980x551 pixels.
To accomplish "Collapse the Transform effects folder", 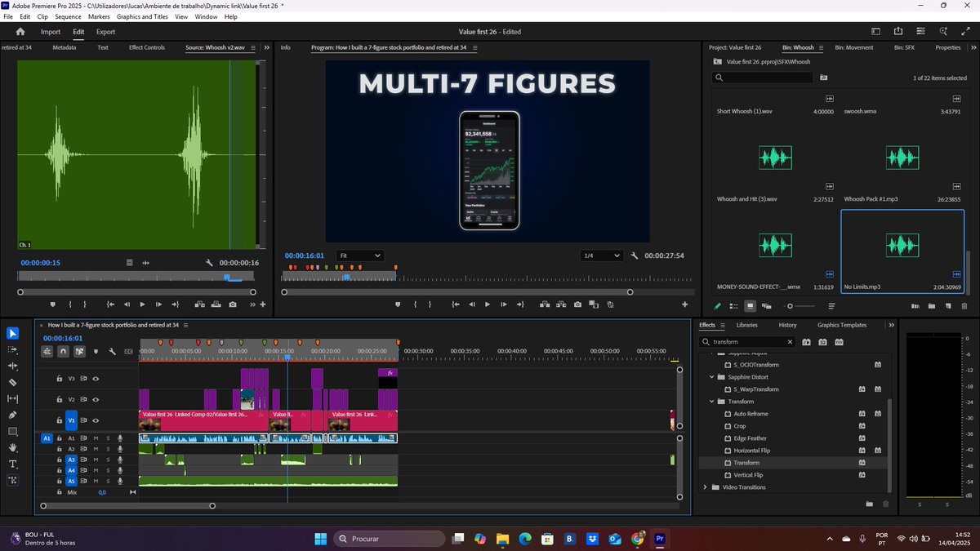I will [x=712, y=402].
